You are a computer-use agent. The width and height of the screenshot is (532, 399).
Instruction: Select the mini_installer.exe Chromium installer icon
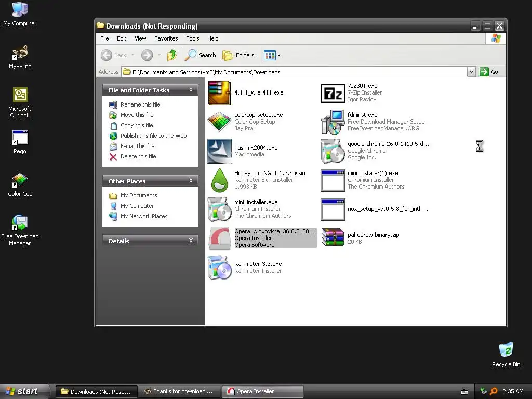tap(220, 209)
